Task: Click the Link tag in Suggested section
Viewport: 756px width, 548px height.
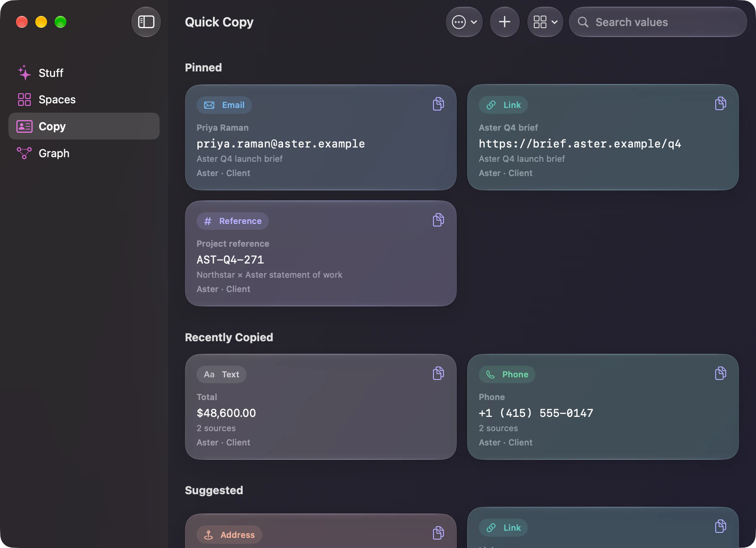Action: pos(503,528)
